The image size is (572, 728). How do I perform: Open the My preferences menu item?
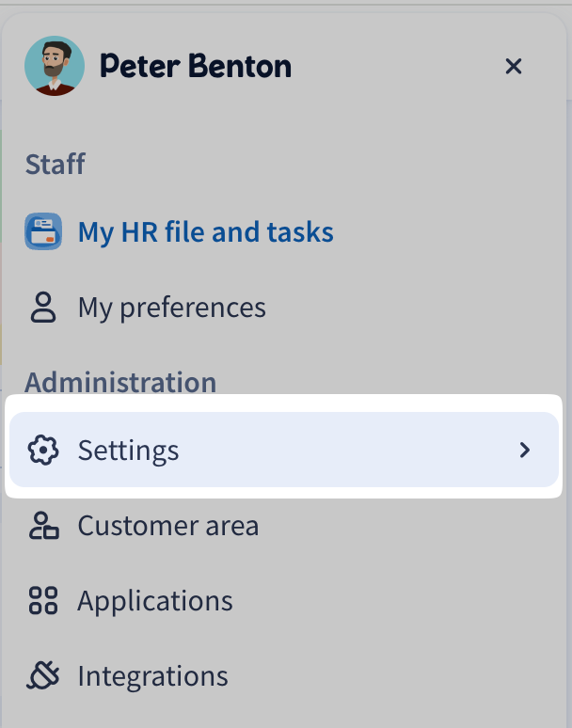171,308
